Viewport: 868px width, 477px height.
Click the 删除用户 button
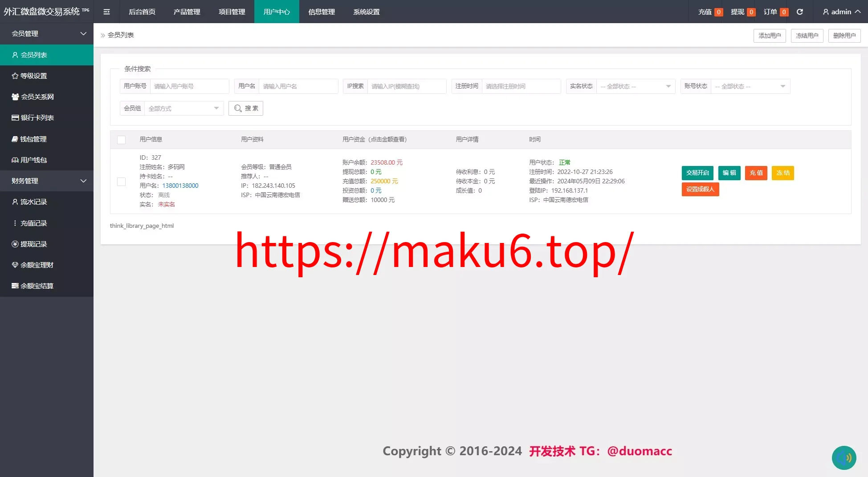tap(844, 36)
